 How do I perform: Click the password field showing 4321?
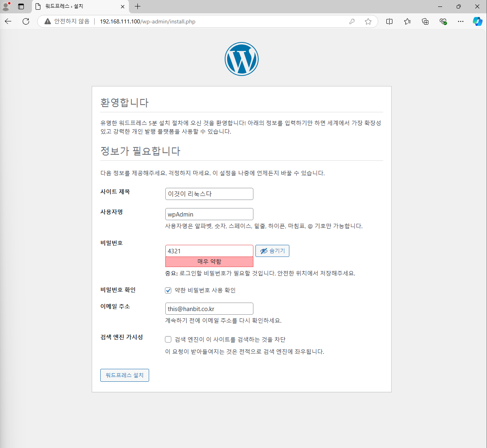(209, 251)
